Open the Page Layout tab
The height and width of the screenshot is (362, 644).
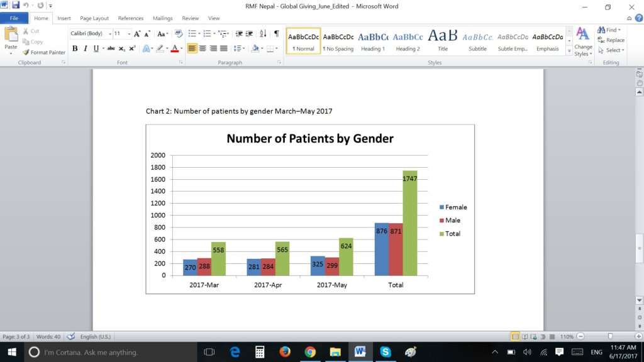(x=94, y=18)
